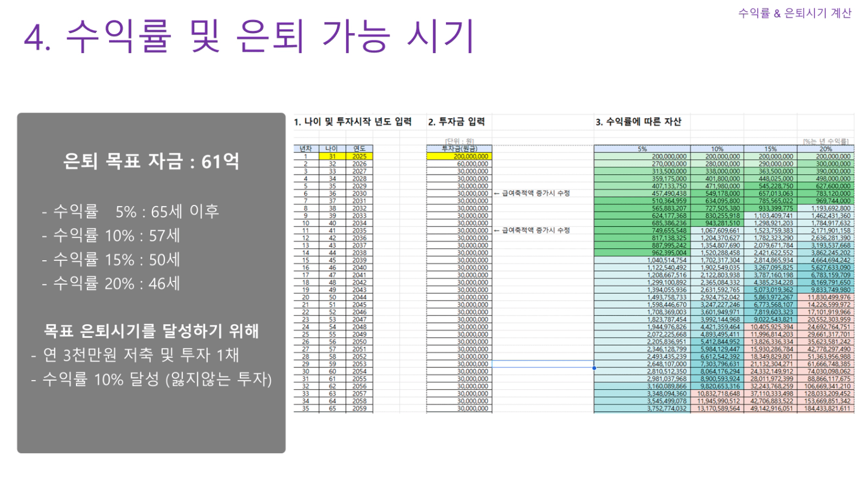The width and height of the screenshot is (868, 488).
Task: Click the 5% value '1,040,514,754'
Action: 642,260
